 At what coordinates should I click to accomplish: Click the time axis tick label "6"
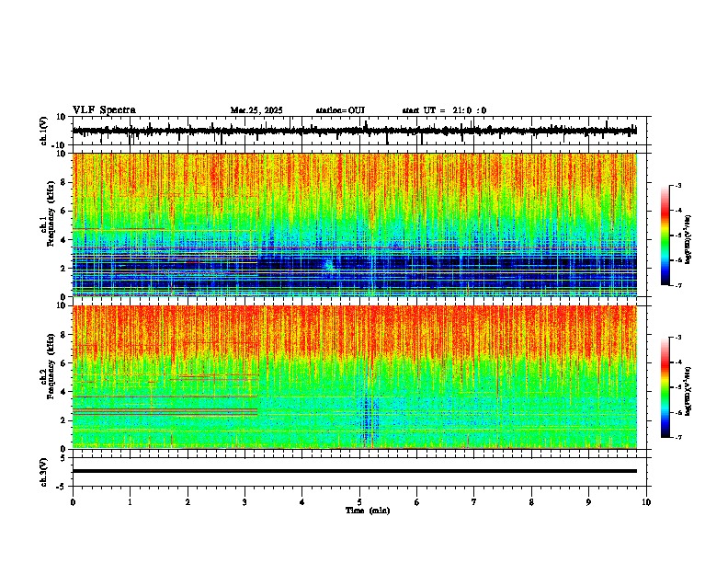tap(417, 502)
